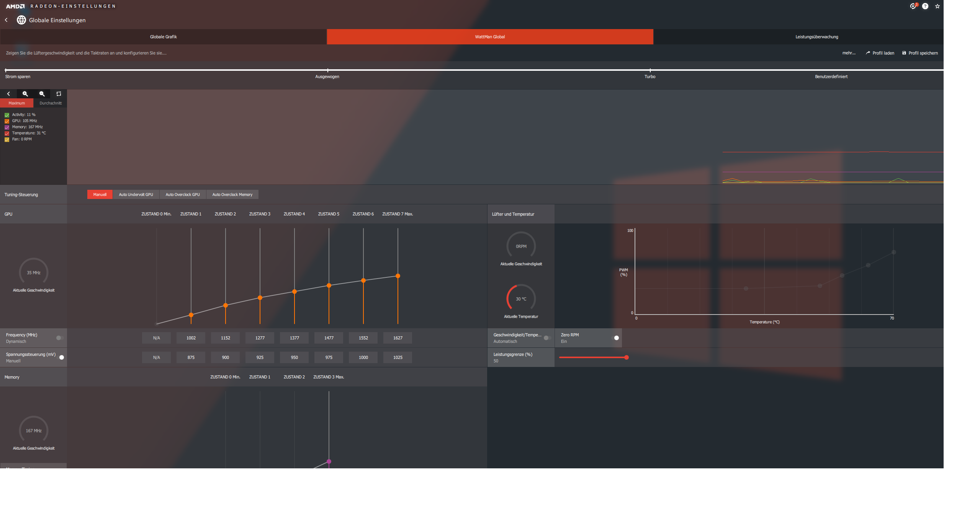Click the Leistungsgrenze slider handle

[x=627, y=357]
